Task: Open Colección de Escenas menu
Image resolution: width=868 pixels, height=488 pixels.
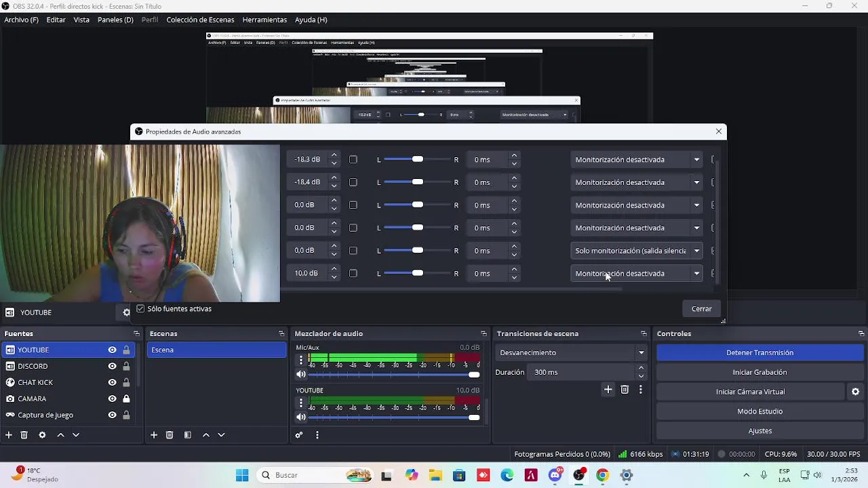Action: 200,20
